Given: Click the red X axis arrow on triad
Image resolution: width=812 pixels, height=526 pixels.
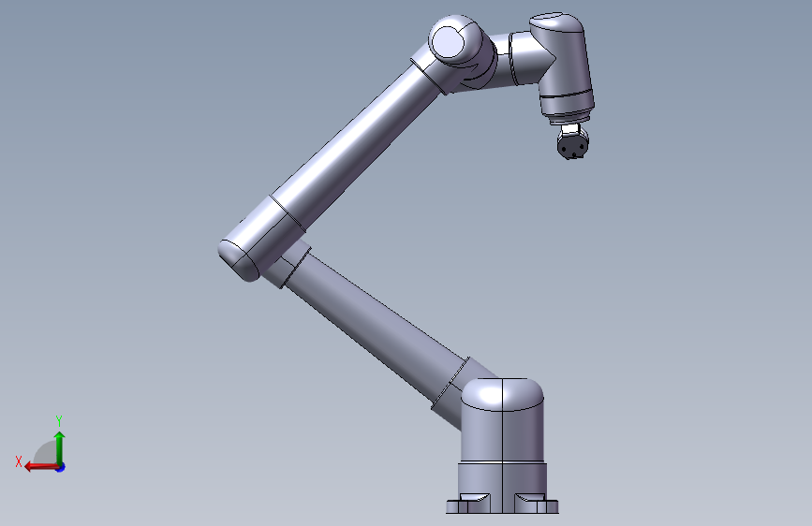Looking at the screenshot, I should pos(40,467).
